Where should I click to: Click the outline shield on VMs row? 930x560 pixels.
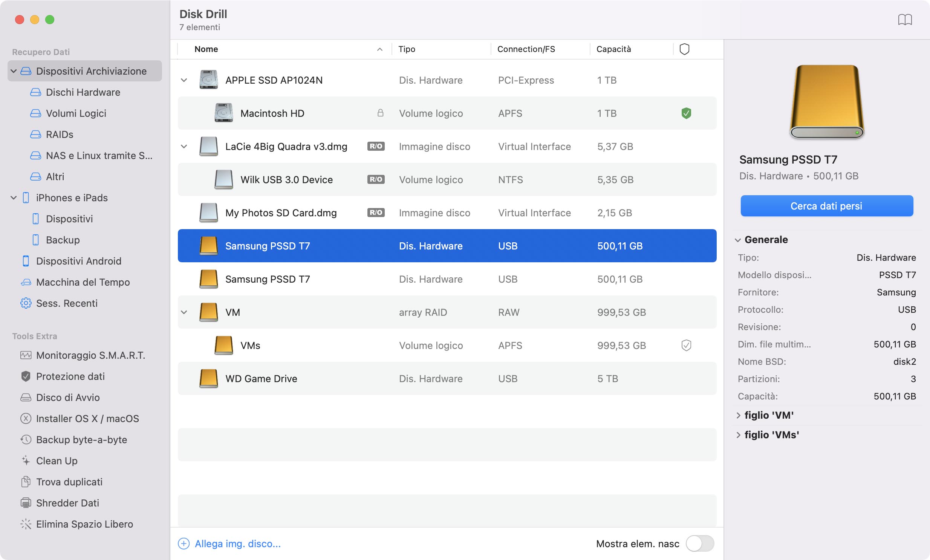click(x=686, y=345)
